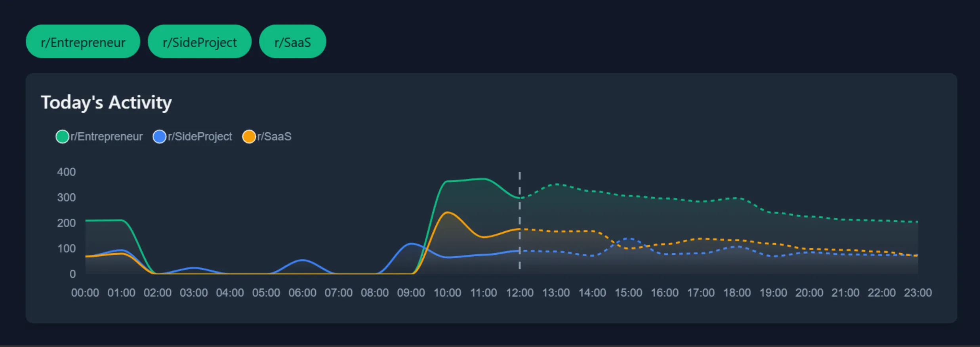Screen dimensions: 980x347
Task: Hide the r/SideProject series via legend text
Action: click(200, 137)
